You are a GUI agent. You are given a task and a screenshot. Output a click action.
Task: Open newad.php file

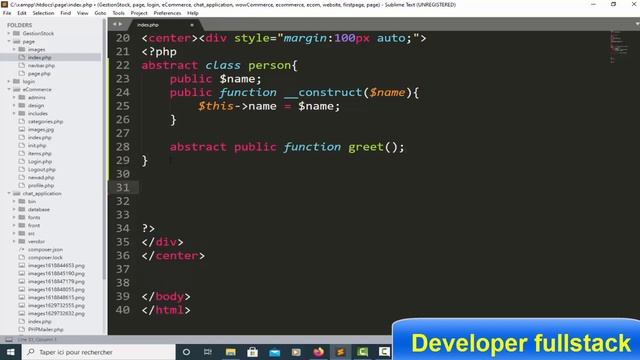pos(41,178)
